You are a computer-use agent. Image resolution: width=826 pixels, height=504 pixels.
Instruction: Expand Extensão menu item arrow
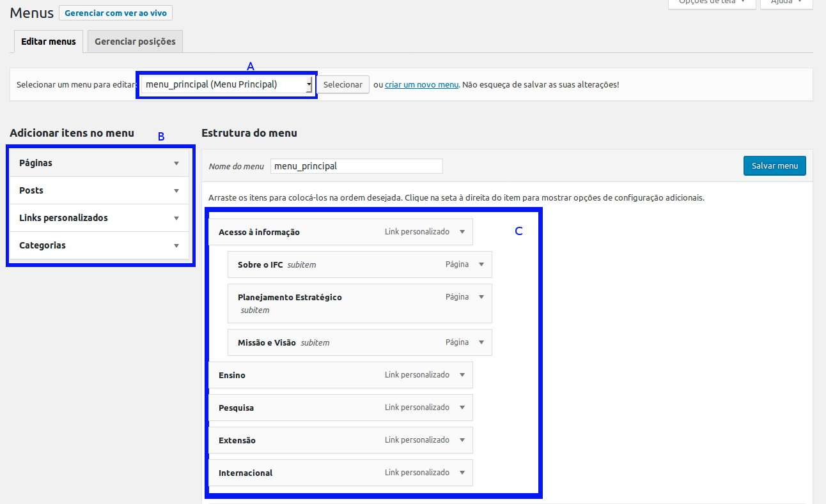(x=462, y=440)
